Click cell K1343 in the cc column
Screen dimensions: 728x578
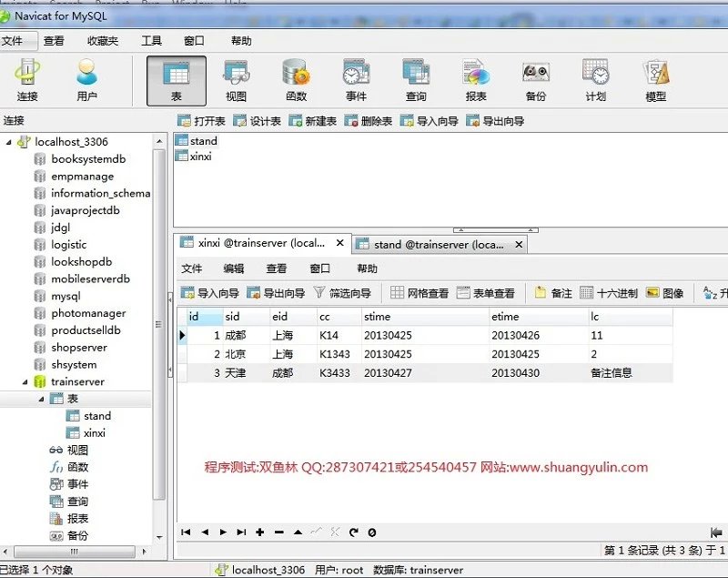pyautogui.click(x=339, y=354)
